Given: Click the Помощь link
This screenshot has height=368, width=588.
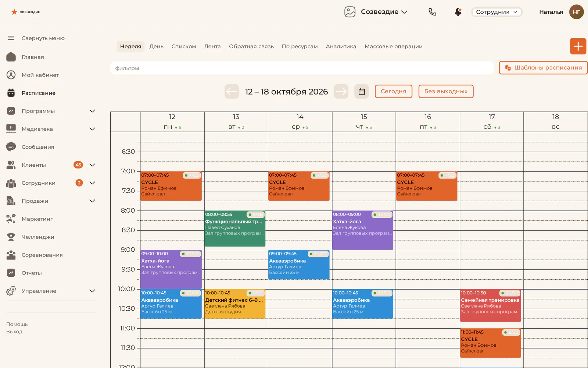Looking at the screenshot, I should [x=17, y=324].
